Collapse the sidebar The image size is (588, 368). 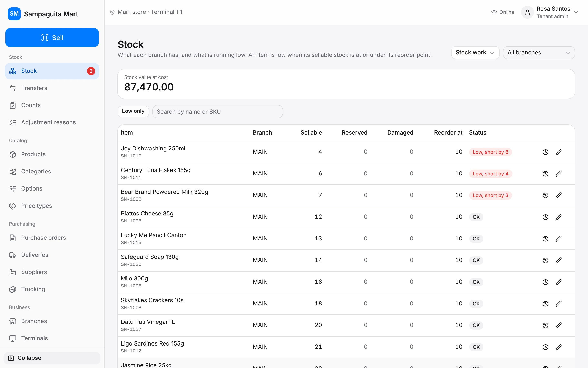(52, 358)
